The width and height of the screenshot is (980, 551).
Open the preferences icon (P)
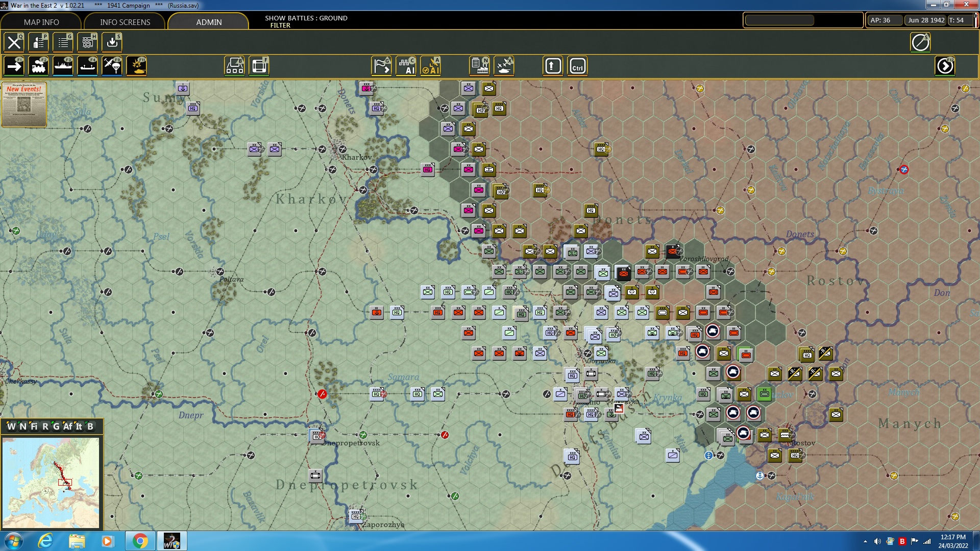(39, 42)
